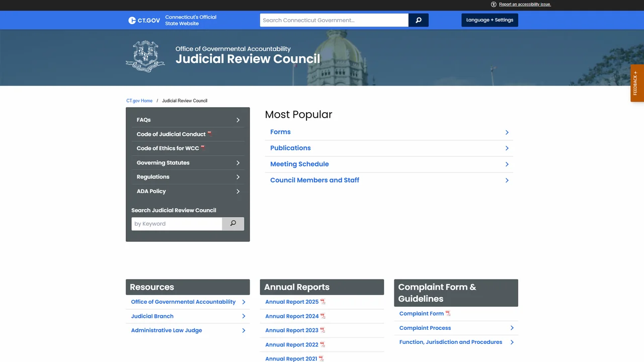644x362 pixels.
Task: Open the Publications link
Action: 290,148
